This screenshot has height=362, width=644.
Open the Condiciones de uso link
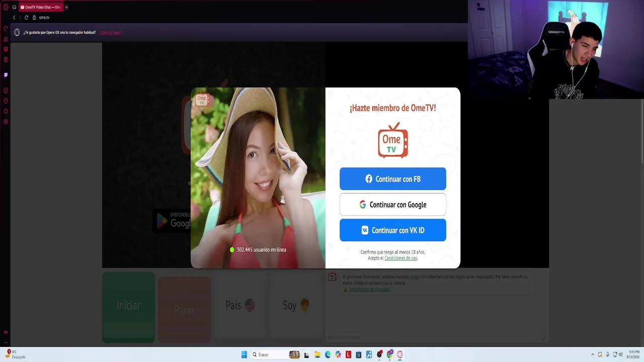pyautogui.click(x=400, y=258)
